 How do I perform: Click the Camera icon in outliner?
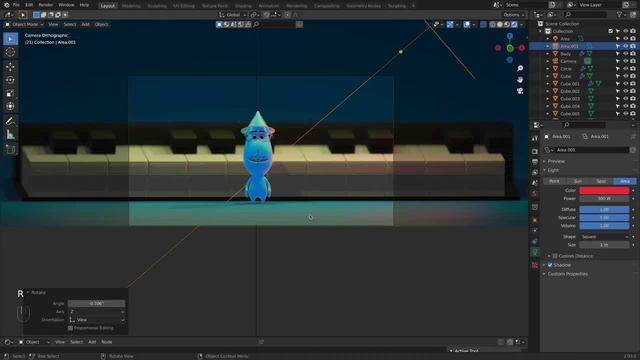pos(556,61)
